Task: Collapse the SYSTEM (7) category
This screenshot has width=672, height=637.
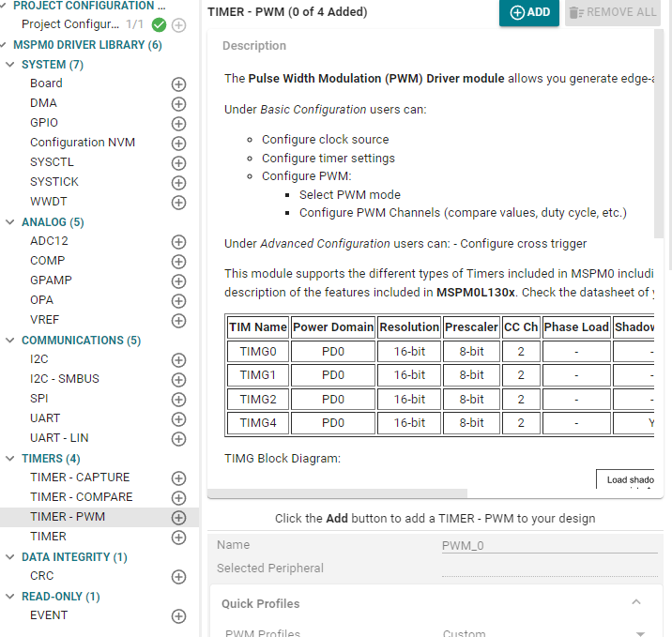Action: [x=11, y=65]
